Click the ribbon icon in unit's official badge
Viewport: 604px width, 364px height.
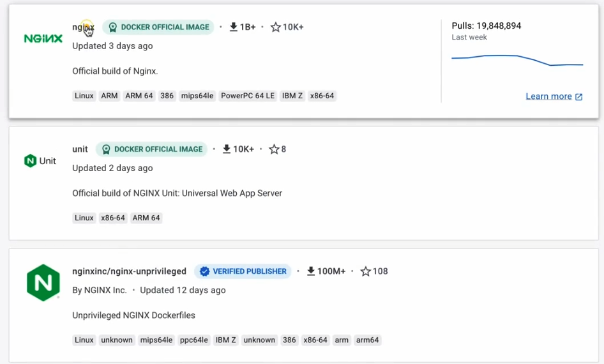click(106, 149)
